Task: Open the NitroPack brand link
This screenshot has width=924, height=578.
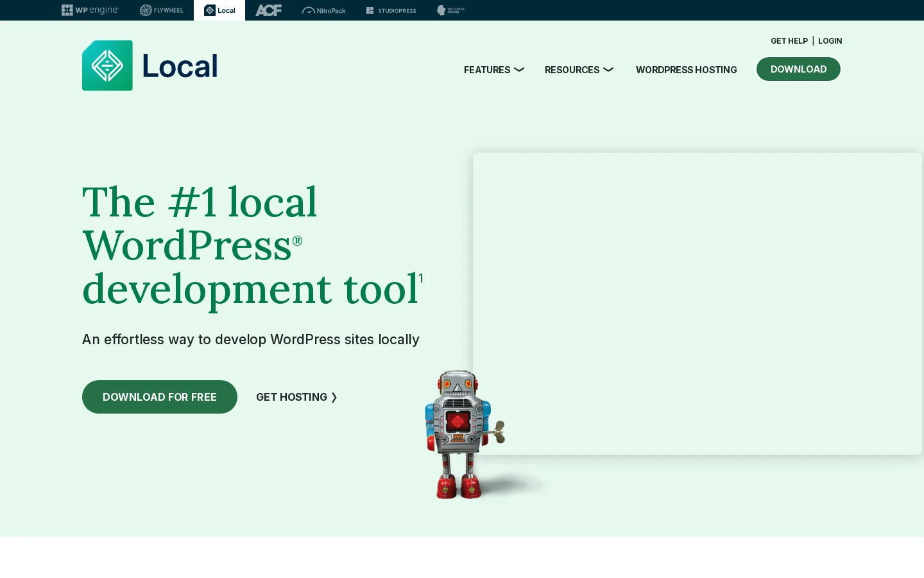Action: [324, 10]
